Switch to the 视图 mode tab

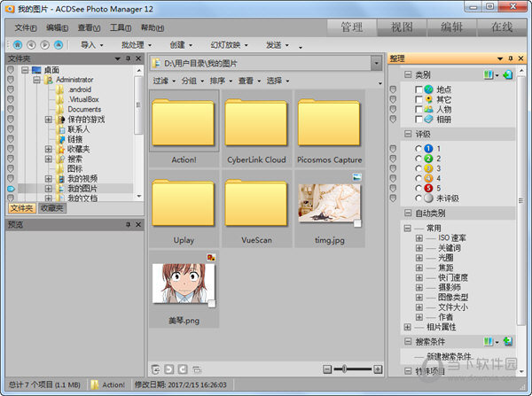402,27
